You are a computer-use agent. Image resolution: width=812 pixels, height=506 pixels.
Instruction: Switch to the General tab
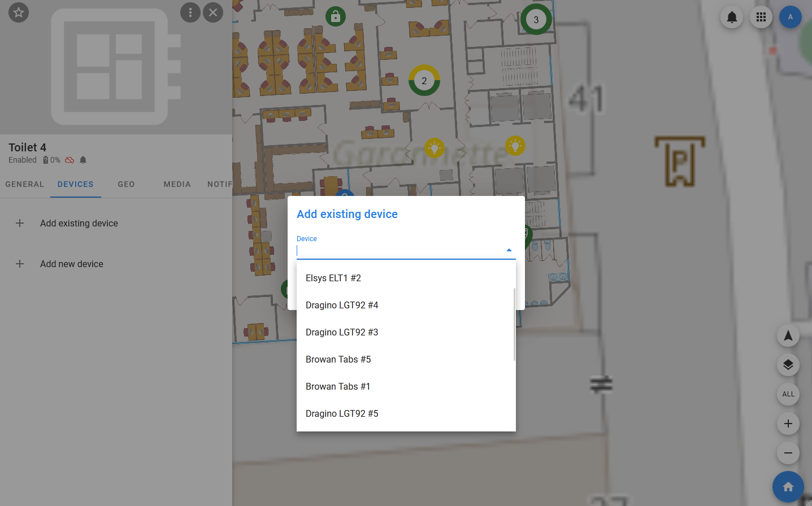[25, 184]
